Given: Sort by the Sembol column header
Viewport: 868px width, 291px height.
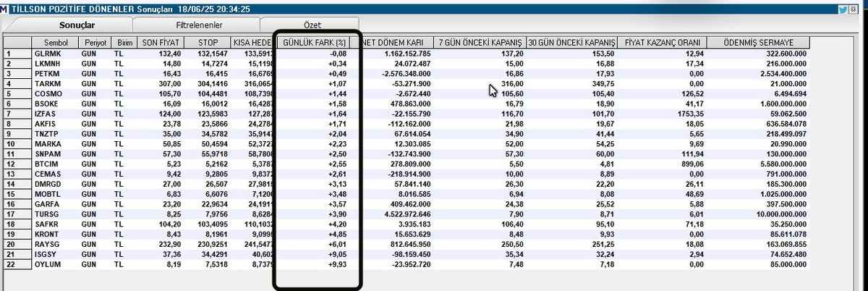Looking at the screenshot, I should coord(56,43).
